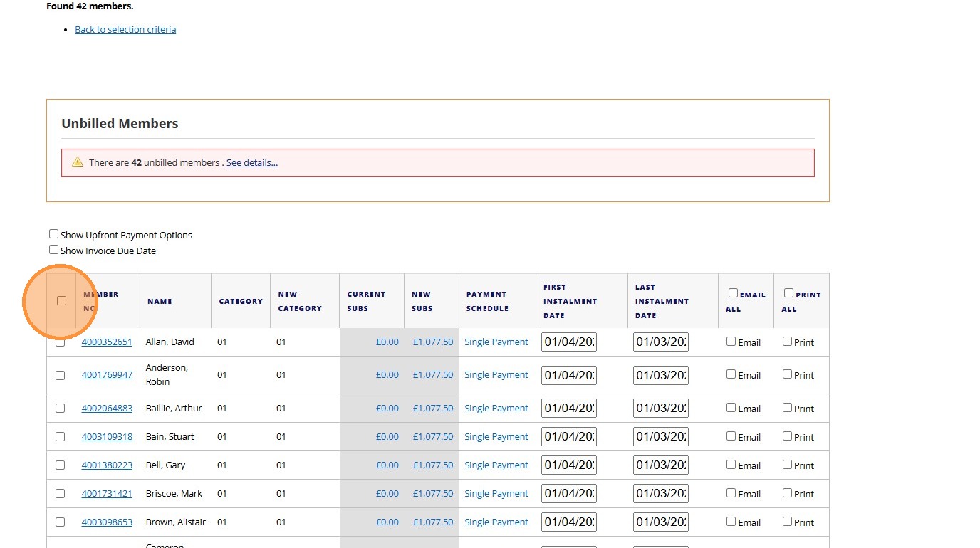
Task: Enable Print for Anderson, Robin
Action: click(787, 374)
